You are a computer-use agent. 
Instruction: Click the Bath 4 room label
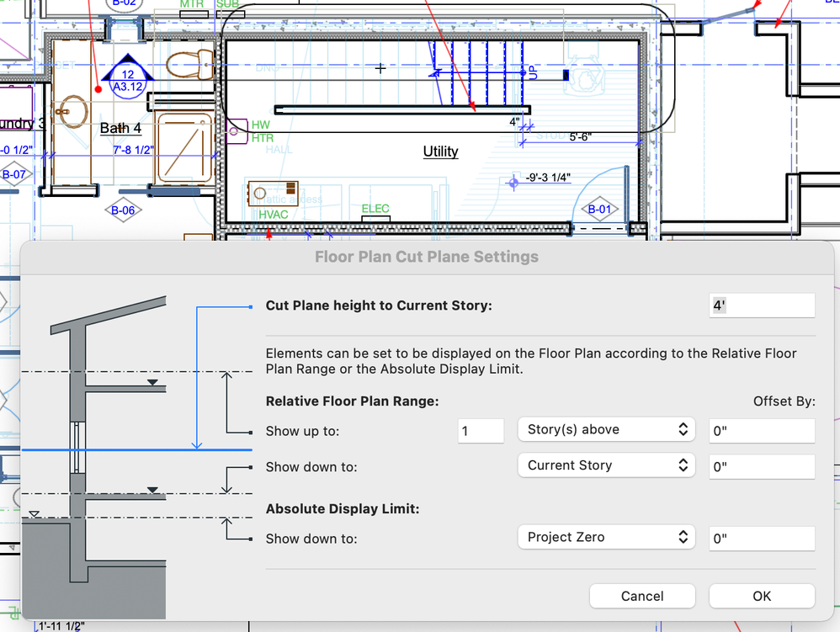point(120,129)
